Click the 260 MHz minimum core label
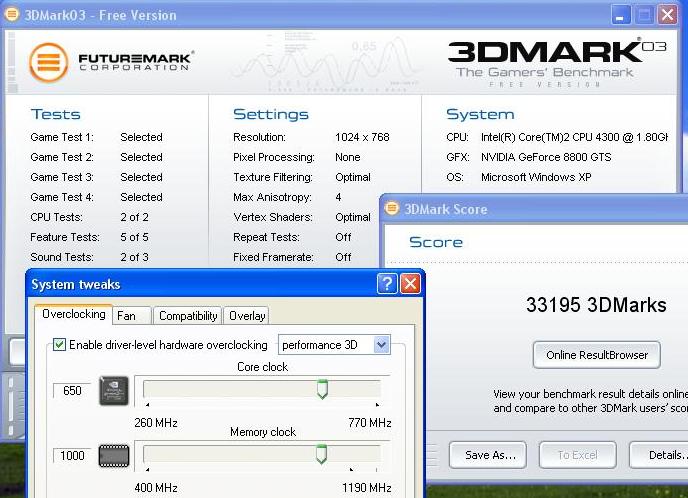The width and height of the screenshot is (688, 498). coord(156,423)
